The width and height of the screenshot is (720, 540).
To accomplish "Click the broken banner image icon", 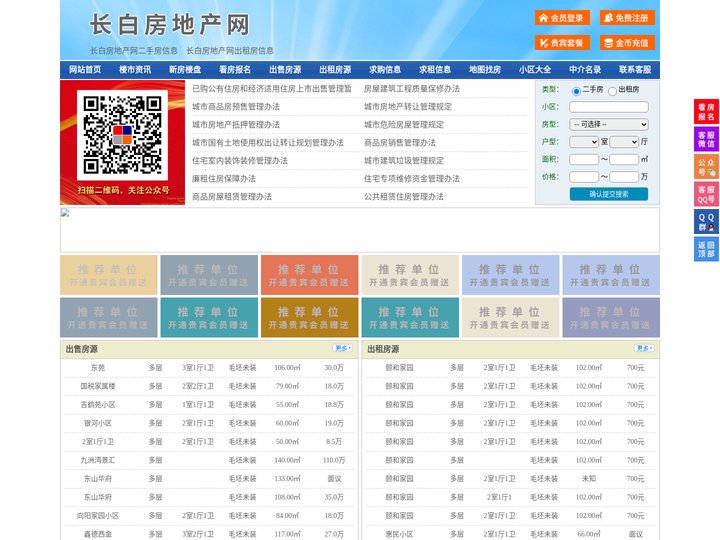I will (65, 213).
